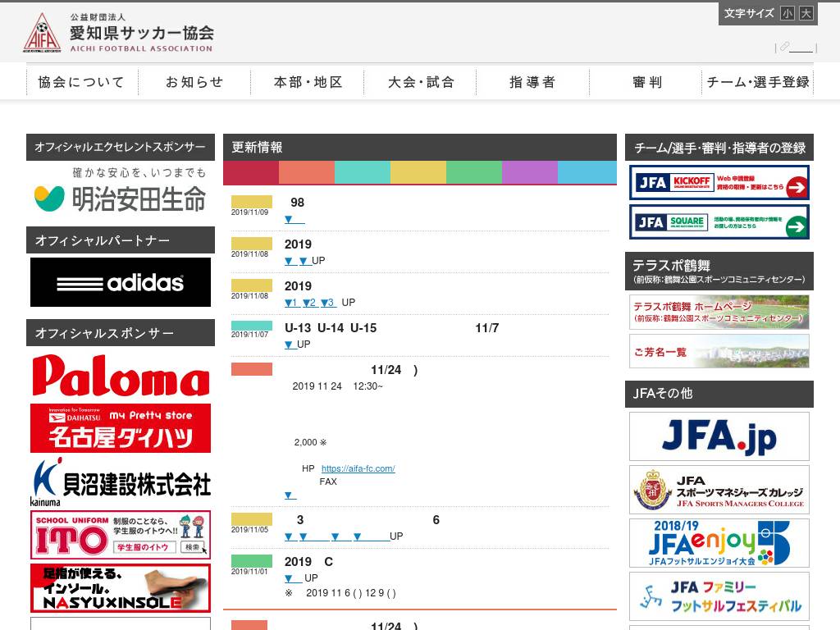Open the JFA enjoy5 futsal banner
840x630 pixels.
pyautogui.click(x=719, y=543)
